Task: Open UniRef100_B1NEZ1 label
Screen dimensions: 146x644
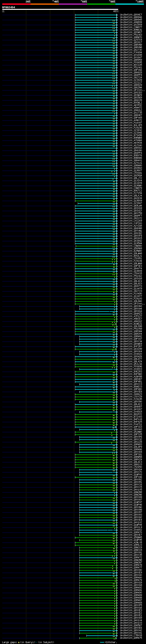Action: (131, 324)
